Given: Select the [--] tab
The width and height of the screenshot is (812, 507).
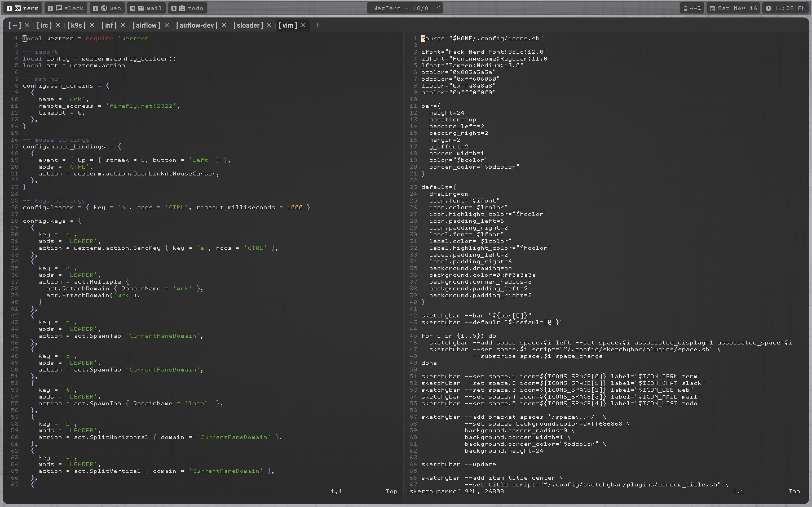Looking at the screenshot, I should (15, 25).
